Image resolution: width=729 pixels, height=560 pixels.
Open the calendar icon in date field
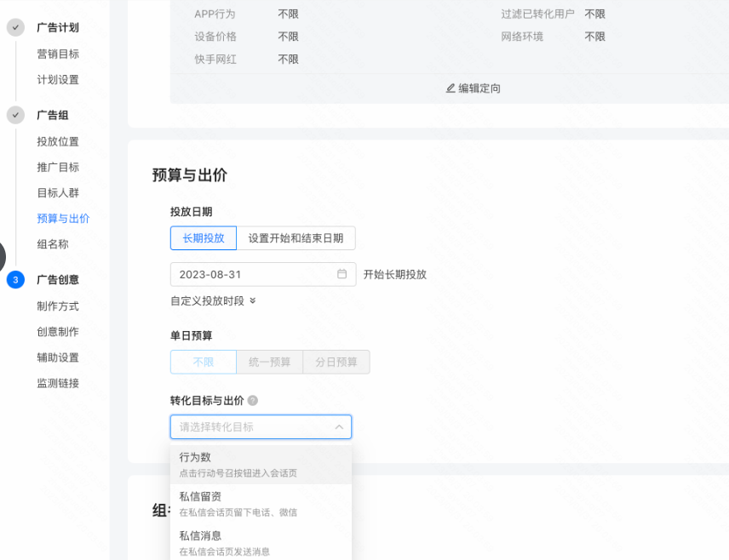click(342, 274)
